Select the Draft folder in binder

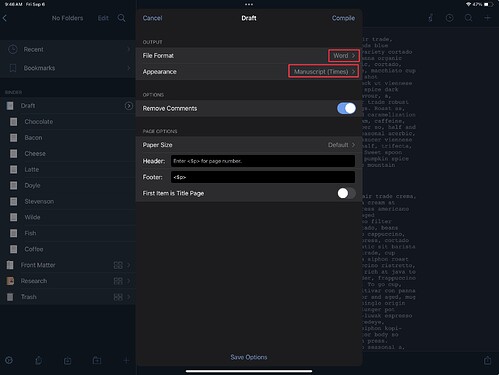pos(68,106)
